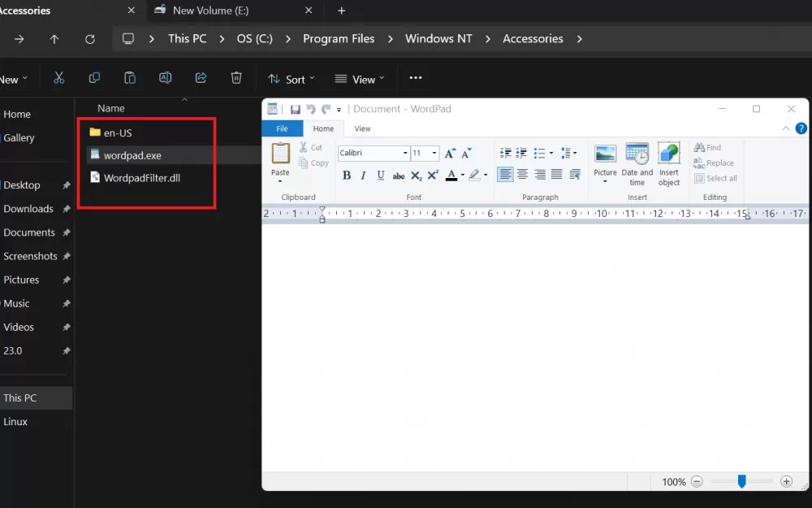Toggle Underline formatting in WordPad
The image size is (812, 508).
tap(381, 176)
